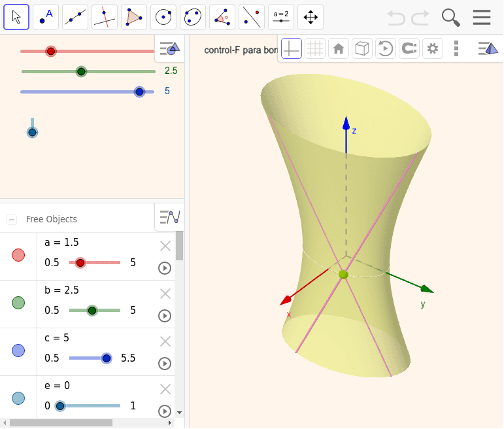Click the blue 5 slider in Graphics view

87,92
